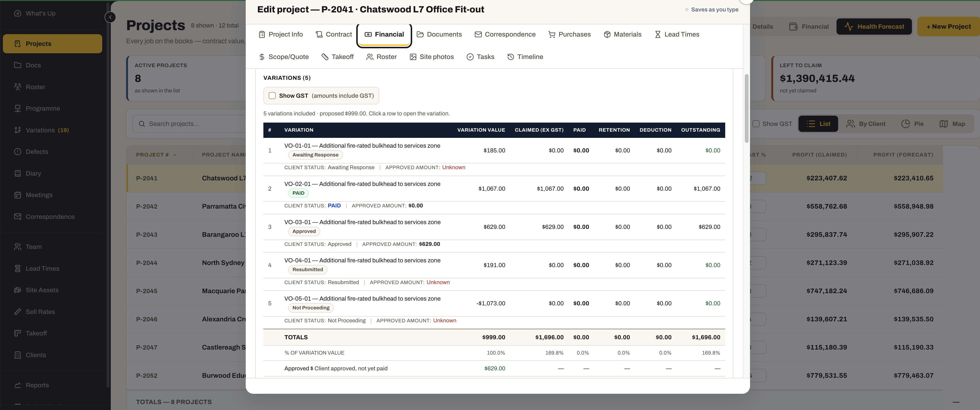
Task: Click the Clients building icon in sidebar
Action: pyautogui.click(x=17, y=355)
